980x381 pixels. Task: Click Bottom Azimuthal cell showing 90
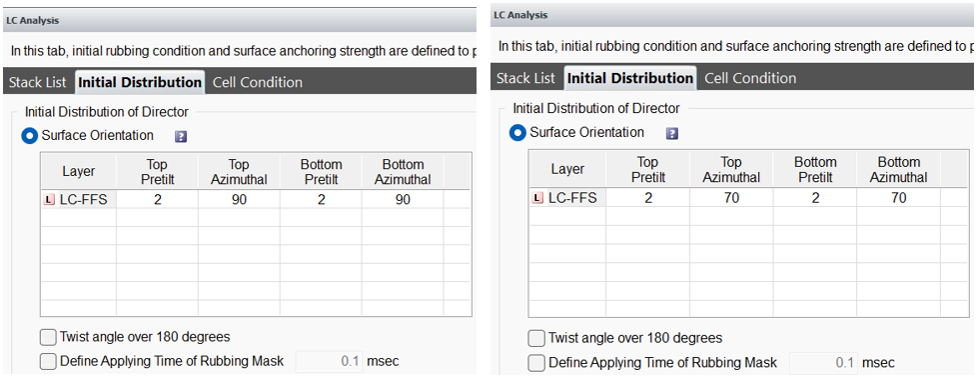tap(403, 200)
